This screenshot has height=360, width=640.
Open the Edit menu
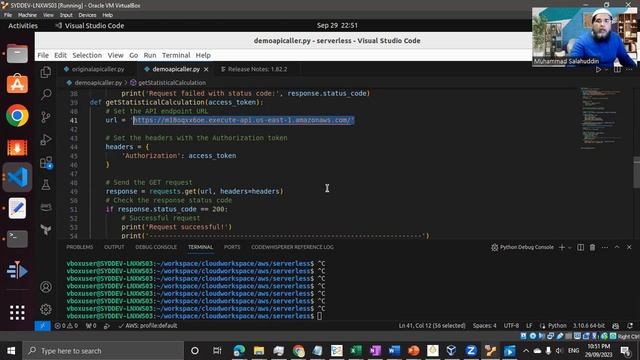60,55
